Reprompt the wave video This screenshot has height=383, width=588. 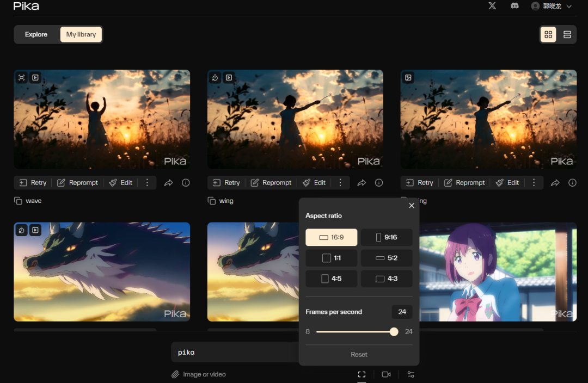pyautogui.click(x=77, y=182)
